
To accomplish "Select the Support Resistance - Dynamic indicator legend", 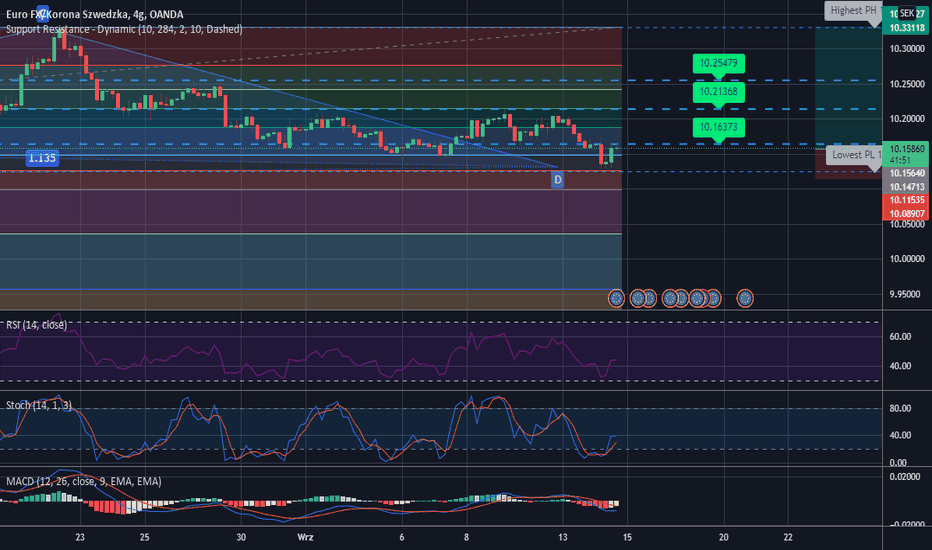I will point(124,29).
